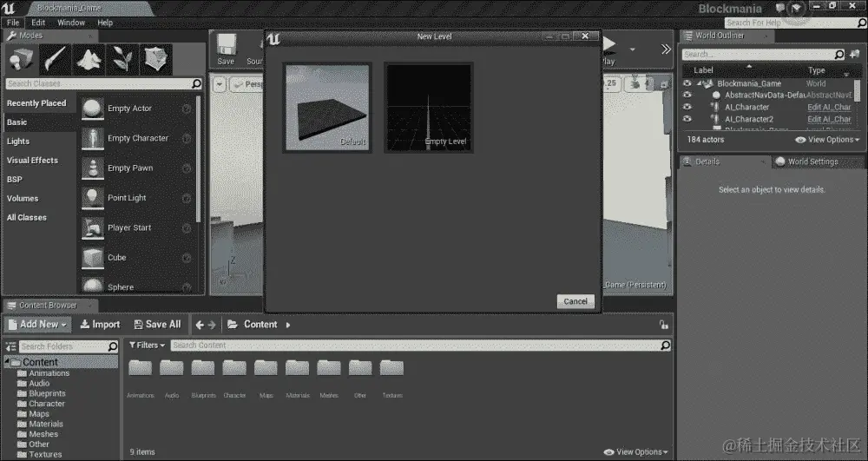868x461 pixels.
Task: Open the Animations folder icon in Content
Action: [140, 368]
